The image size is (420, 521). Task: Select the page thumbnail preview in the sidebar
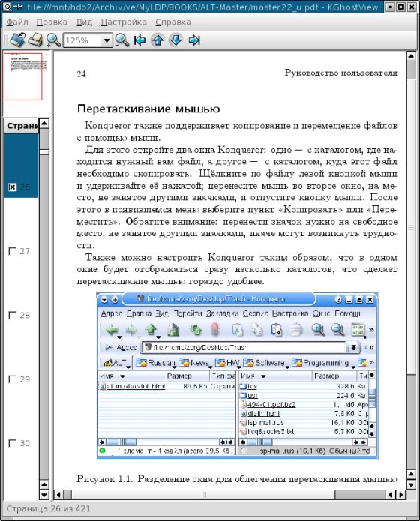23,76
